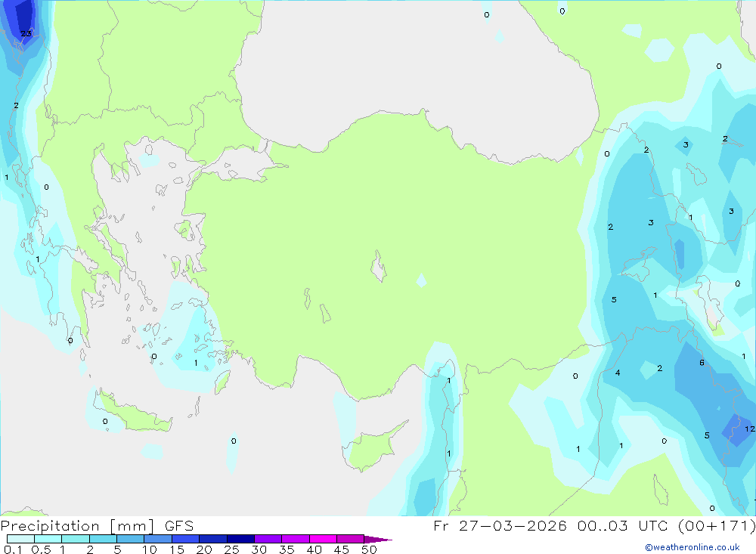Click the legend label '25'
Viewport: 756px width, 554px height.
[x=232, y=549]
